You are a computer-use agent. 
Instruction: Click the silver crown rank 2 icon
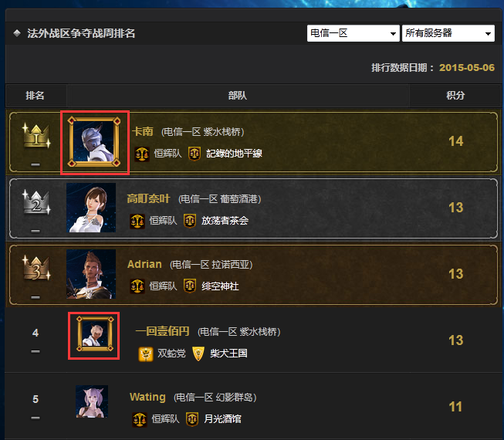(x=36, y=202)
